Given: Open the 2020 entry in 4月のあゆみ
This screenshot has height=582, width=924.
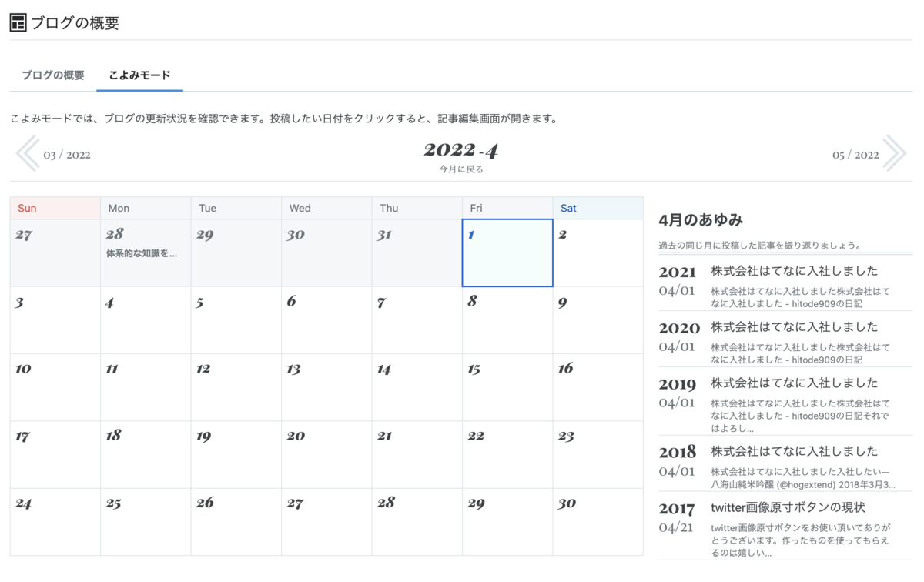Looking at the screenshot, I should point(794,326).
